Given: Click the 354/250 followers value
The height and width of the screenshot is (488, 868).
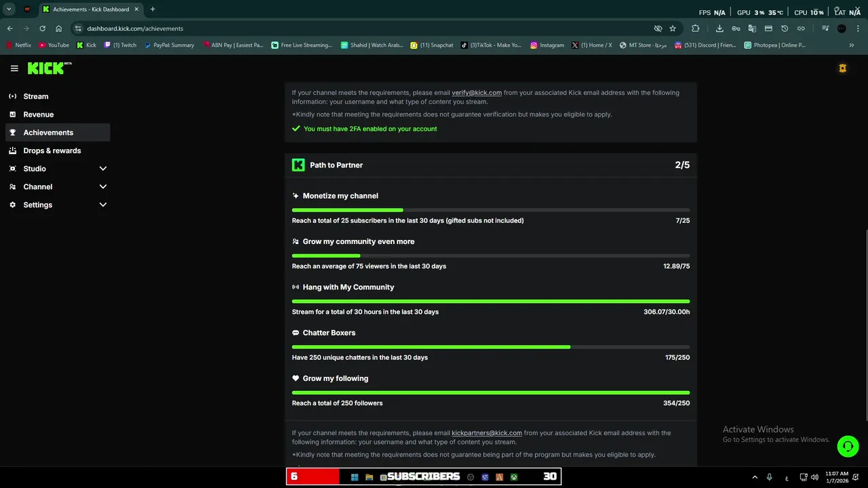Looking at the screenshot, I should coord(677,403).
